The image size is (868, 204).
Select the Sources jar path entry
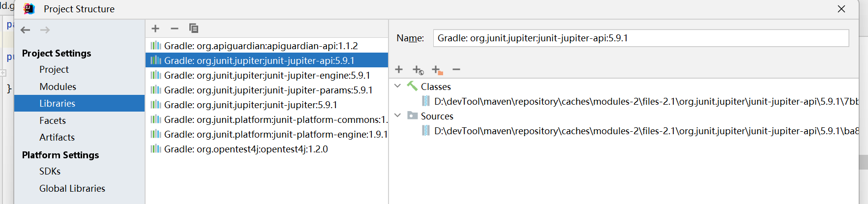click(x=646, y=131)
